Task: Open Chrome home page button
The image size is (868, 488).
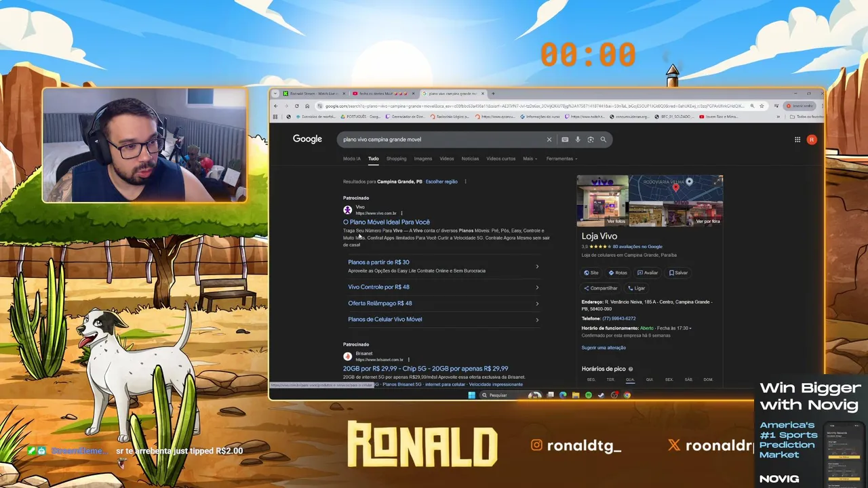Action: 307,106
